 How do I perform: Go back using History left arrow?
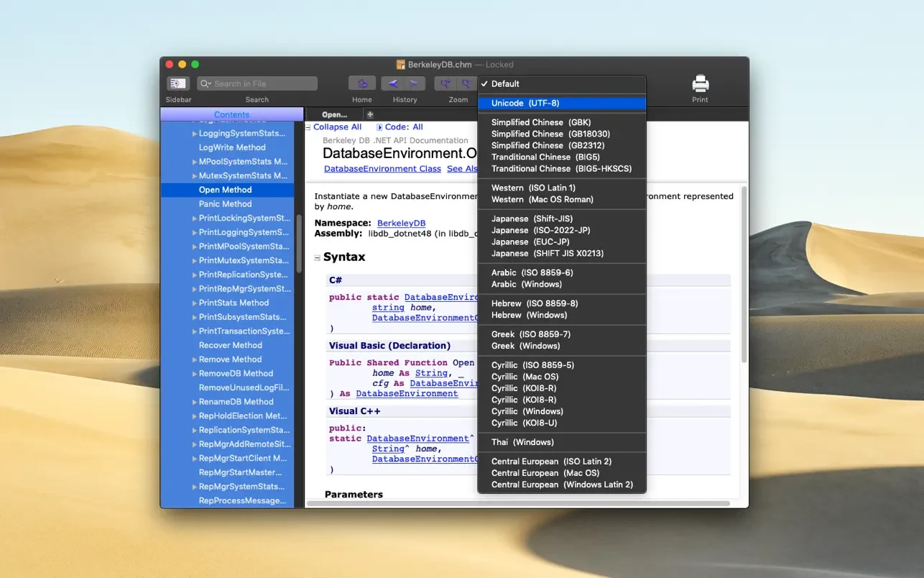point(392,84)
